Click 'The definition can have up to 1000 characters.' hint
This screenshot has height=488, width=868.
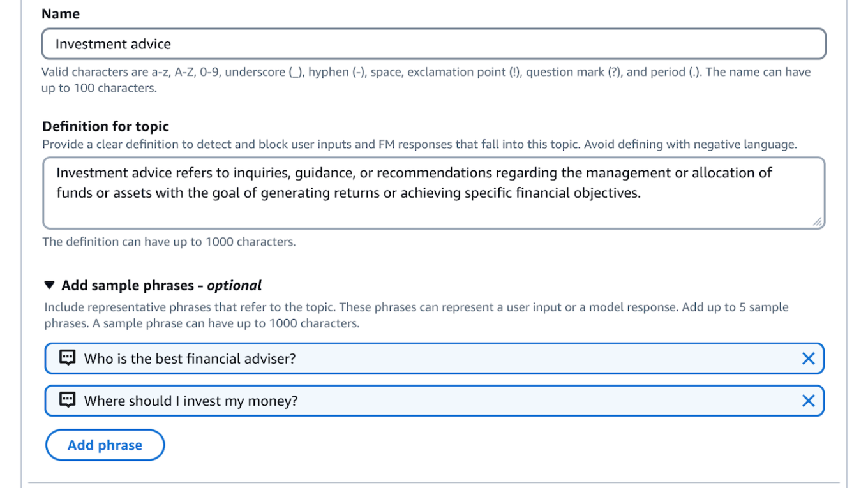coord(169,242)
